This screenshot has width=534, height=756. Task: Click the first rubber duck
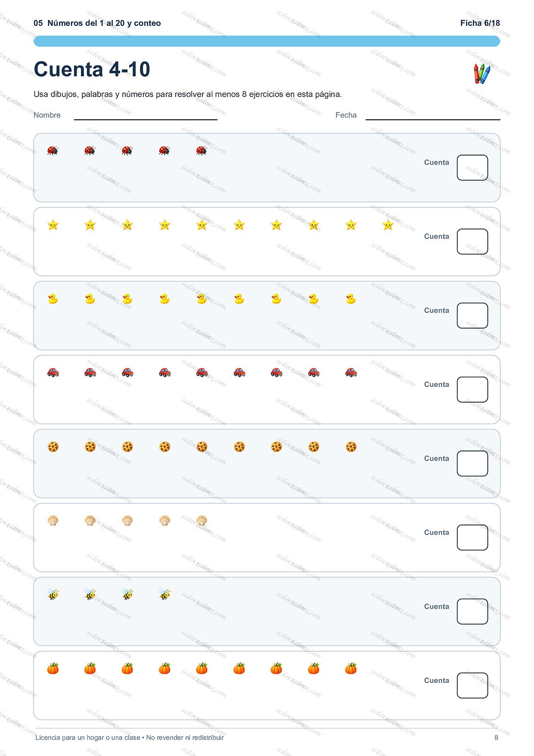click(53, 299)
